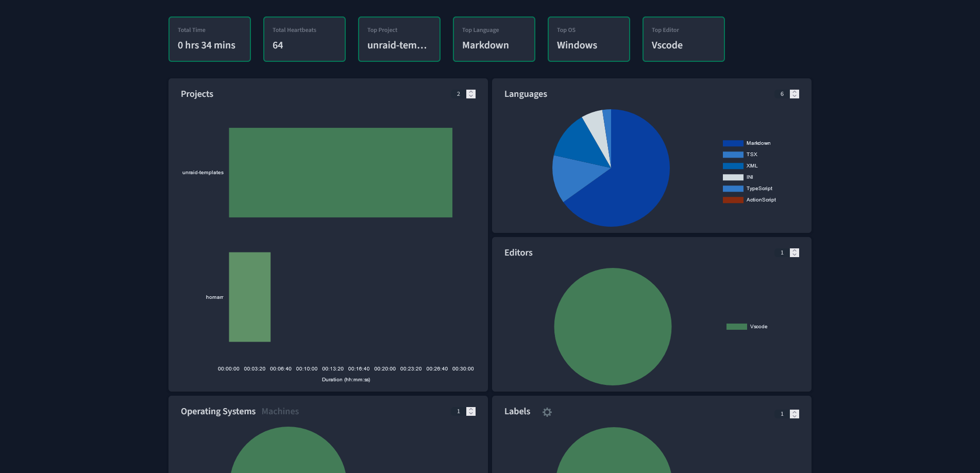
Task: Click the 'Projects' panel heading
Action: click(x=197, y=94)
